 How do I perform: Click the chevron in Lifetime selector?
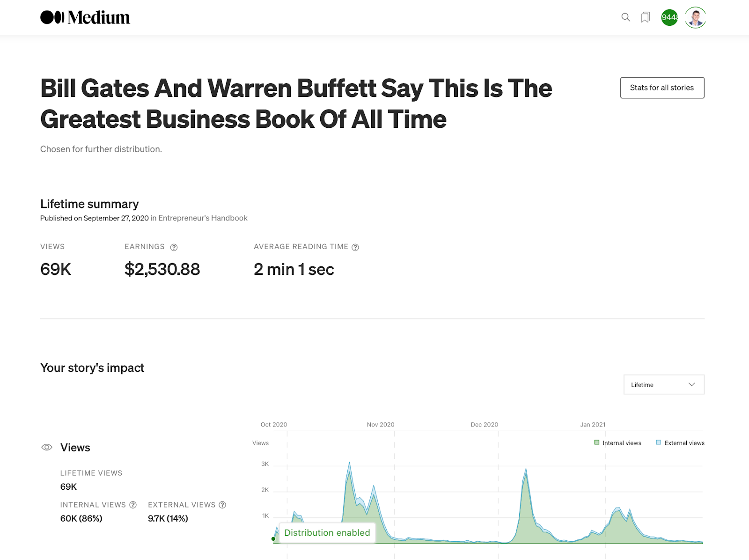691,385
